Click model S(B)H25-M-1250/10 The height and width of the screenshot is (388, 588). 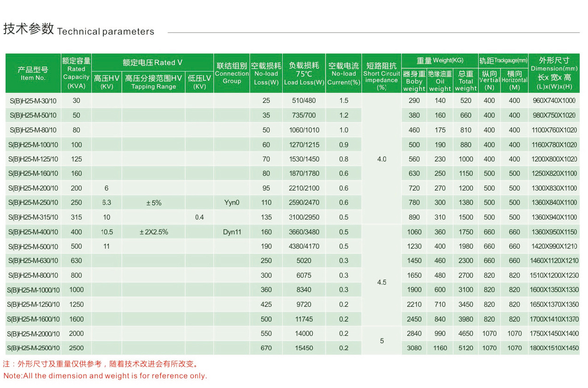(x=33, y=304)
